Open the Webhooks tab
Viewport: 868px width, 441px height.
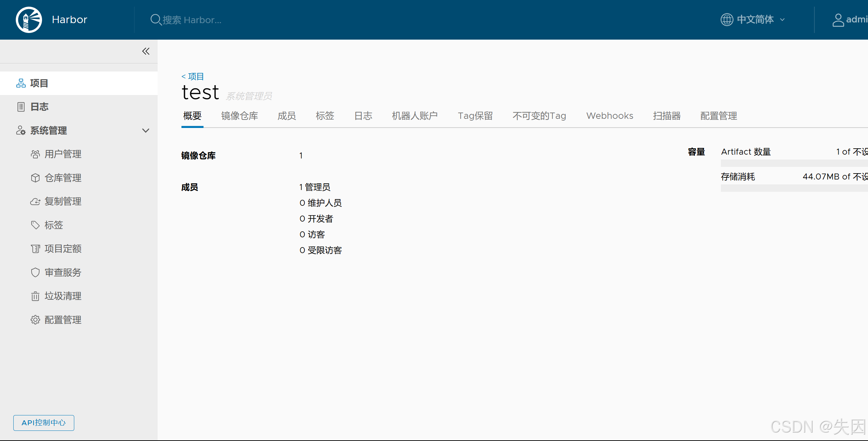pos(609,116)
